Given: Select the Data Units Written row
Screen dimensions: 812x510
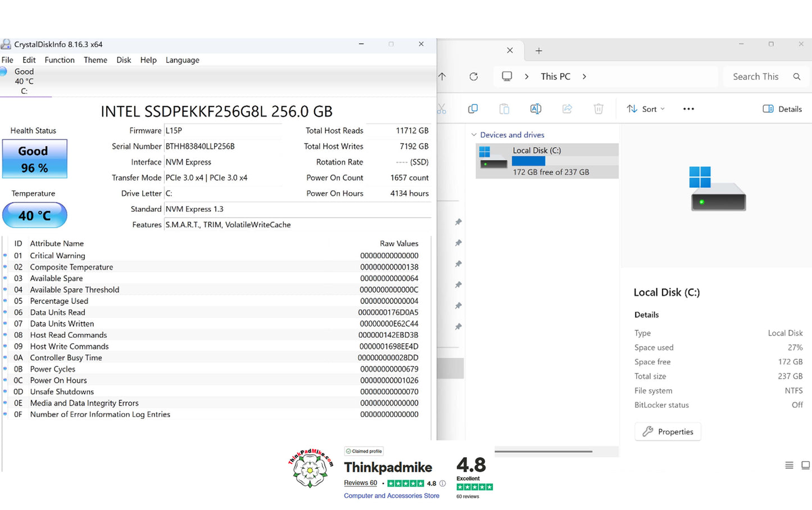Looking at the screenshot, I should pos(216,324).
